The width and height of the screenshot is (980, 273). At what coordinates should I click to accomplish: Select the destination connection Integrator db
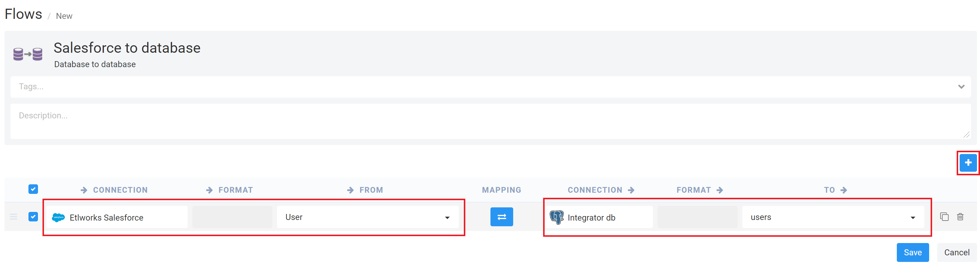click(x=599, y=217)
